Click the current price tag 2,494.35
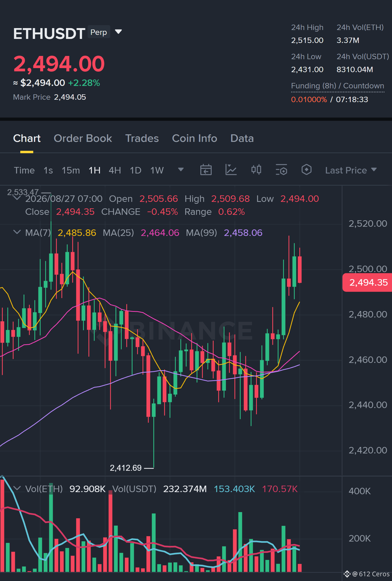The image size is (392, 581). pyautogui.click(x=367, y=283)
